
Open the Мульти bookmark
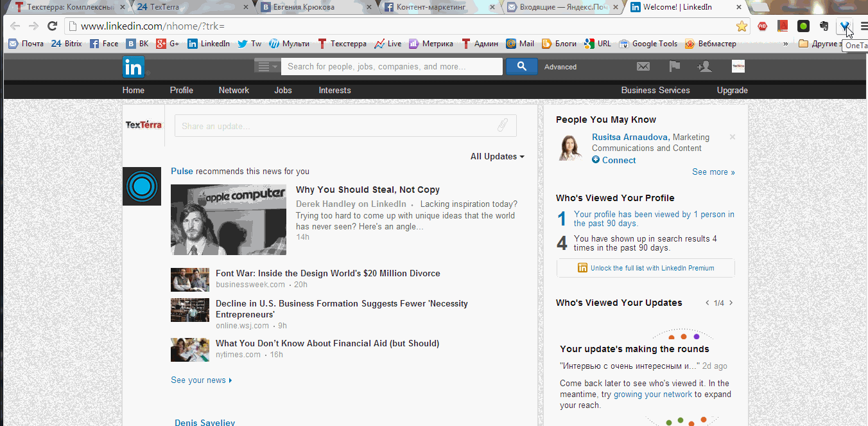pos(289,44)
